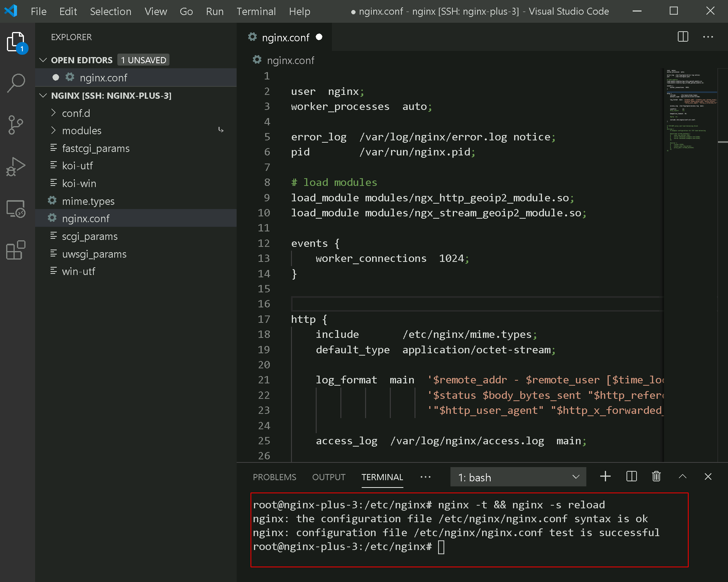This screenshot has height=582, width=728.
Task: Expand the conf.d folder
Action: click(x=76, y=113)
